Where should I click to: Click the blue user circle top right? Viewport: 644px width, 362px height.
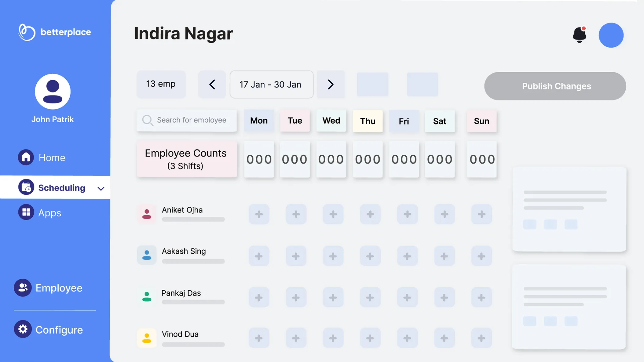(611, 35)
